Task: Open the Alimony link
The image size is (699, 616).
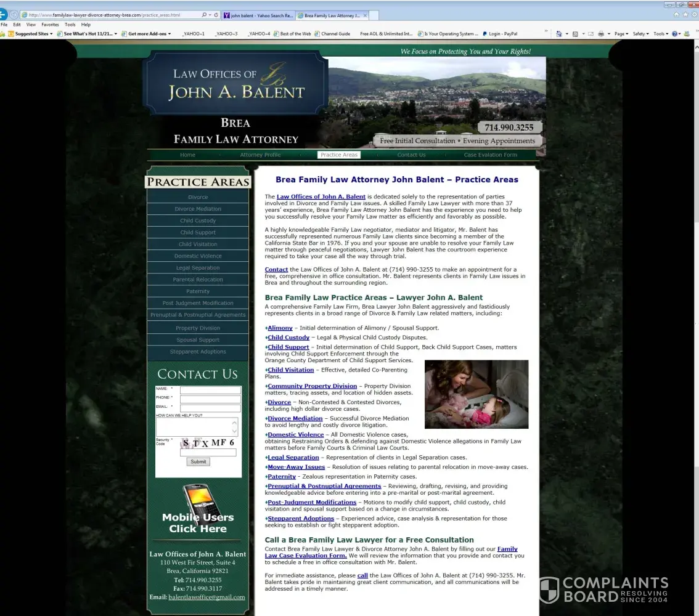Action: pos(280,328)
